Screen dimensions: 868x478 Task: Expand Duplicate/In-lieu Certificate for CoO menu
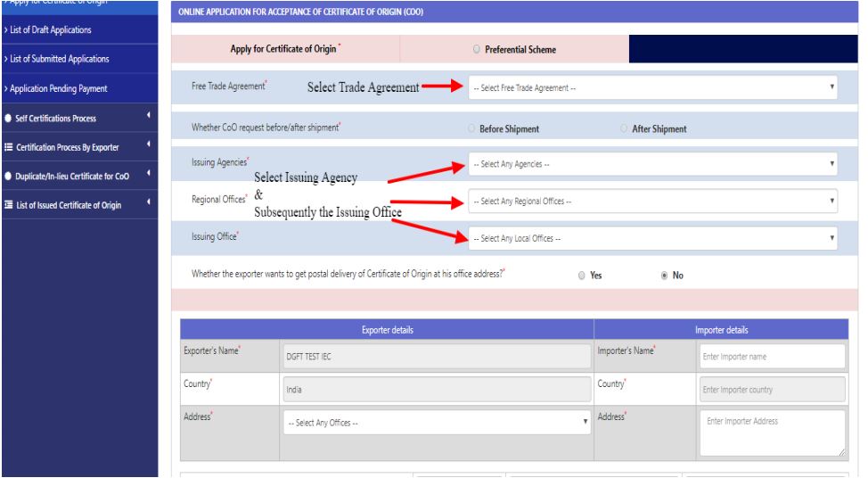click(71, 176)
